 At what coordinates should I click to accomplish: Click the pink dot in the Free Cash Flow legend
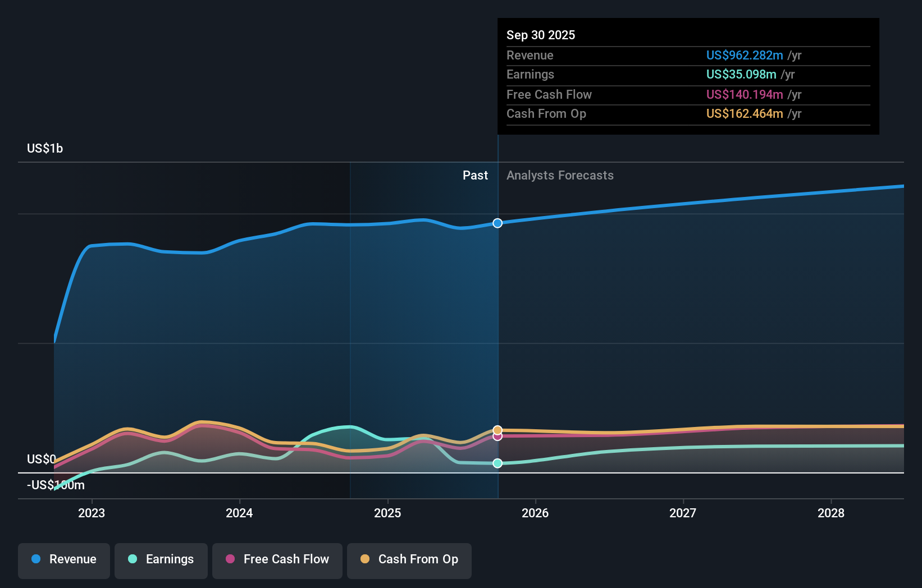tap(231, 559)
